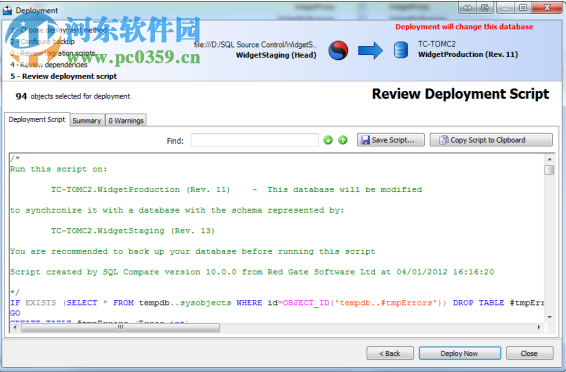Click 'Deployment will change this database' warning

click(464, 27)
